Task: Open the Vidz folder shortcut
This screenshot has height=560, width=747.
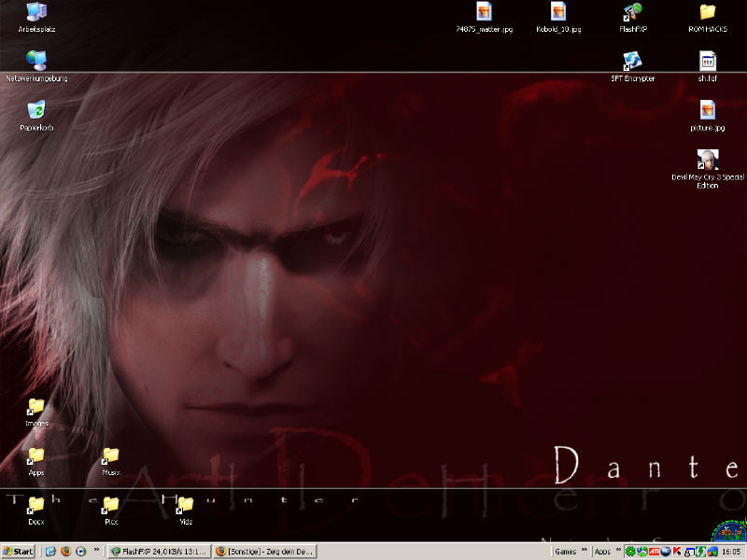Action: [185, 511]
